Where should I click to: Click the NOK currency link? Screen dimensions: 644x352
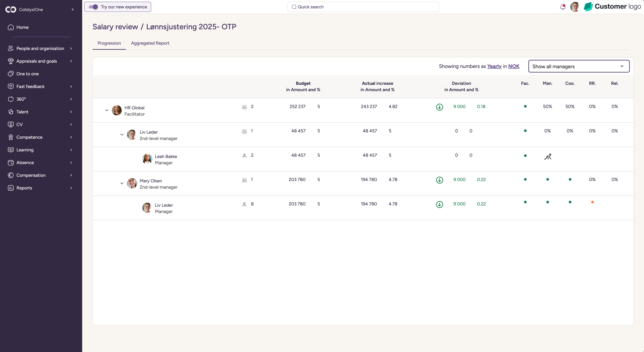[x=514, y=66]
